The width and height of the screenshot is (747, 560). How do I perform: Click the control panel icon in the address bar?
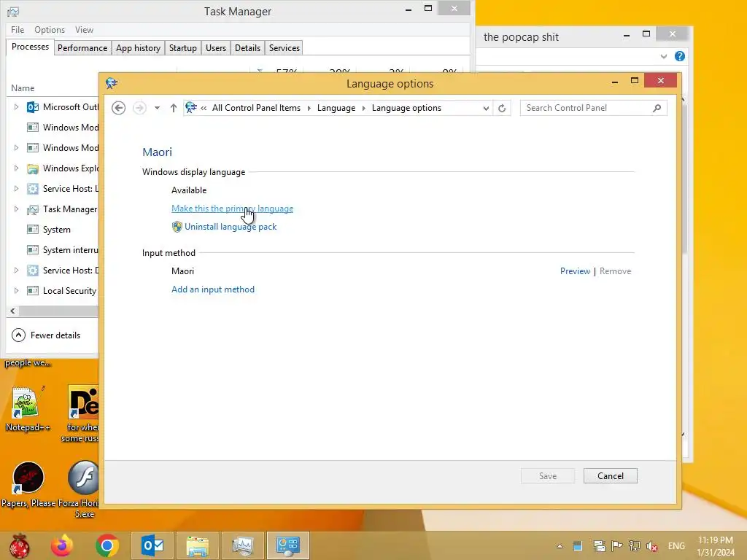pyautogui.click(x=191, y=108)
